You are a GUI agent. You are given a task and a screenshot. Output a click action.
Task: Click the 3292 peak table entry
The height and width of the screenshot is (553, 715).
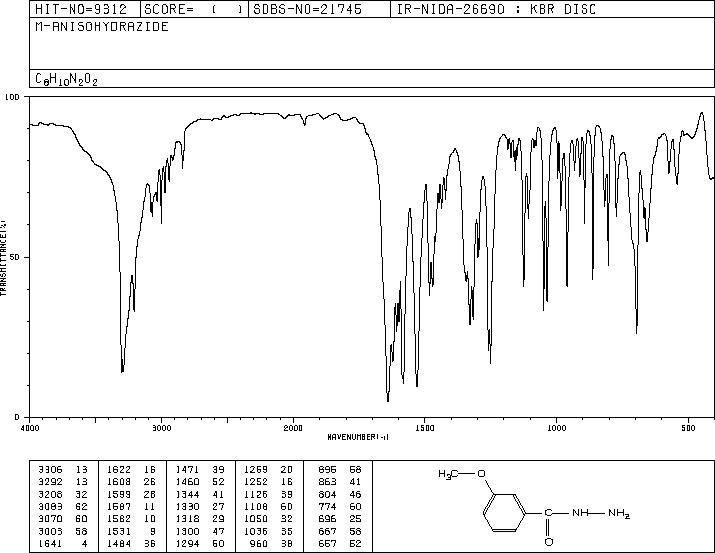[x=63, y=481]
